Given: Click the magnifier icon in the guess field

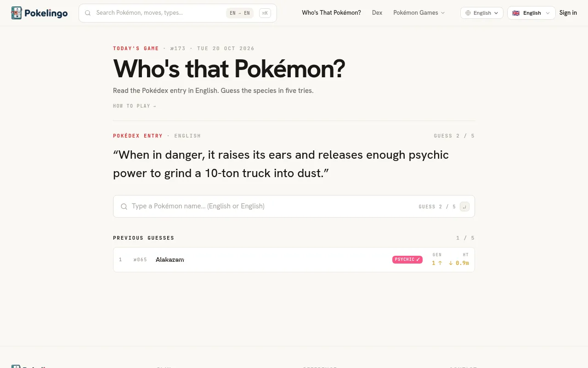Looking at the screenshot, I should click(124, 207).
